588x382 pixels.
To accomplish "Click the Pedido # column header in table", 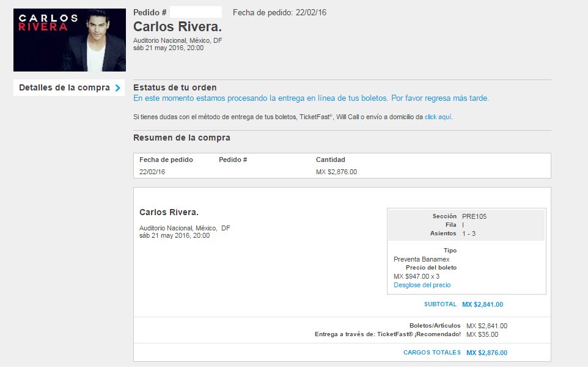I will 233,160.
